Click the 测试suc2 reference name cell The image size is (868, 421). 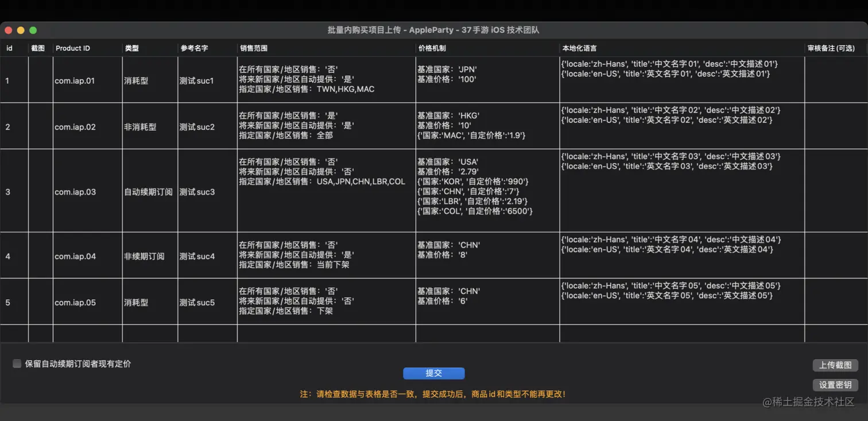207,127
